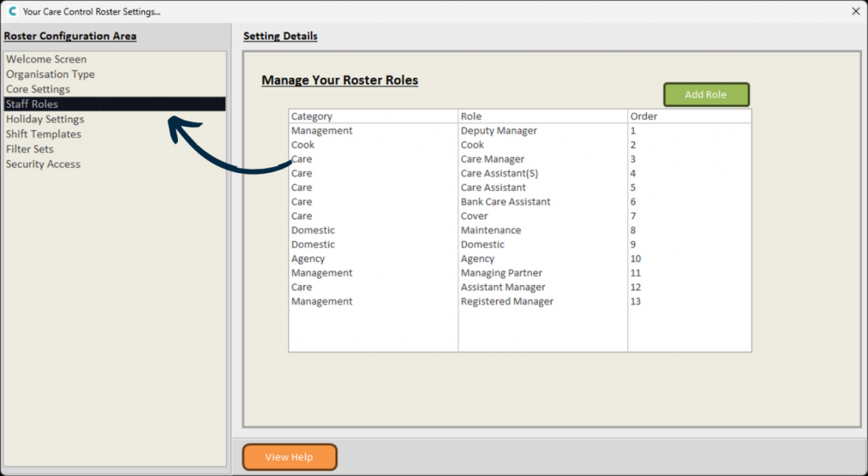Pick the Managing Partner role row
Viewport: 868px width, 476px height.
point(520,272)
